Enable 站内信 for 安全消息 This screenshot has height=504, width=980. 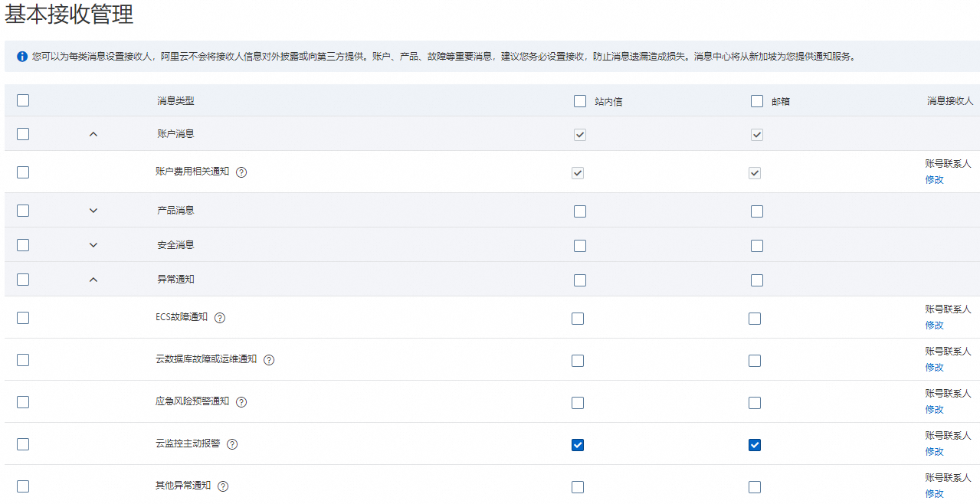580,246
